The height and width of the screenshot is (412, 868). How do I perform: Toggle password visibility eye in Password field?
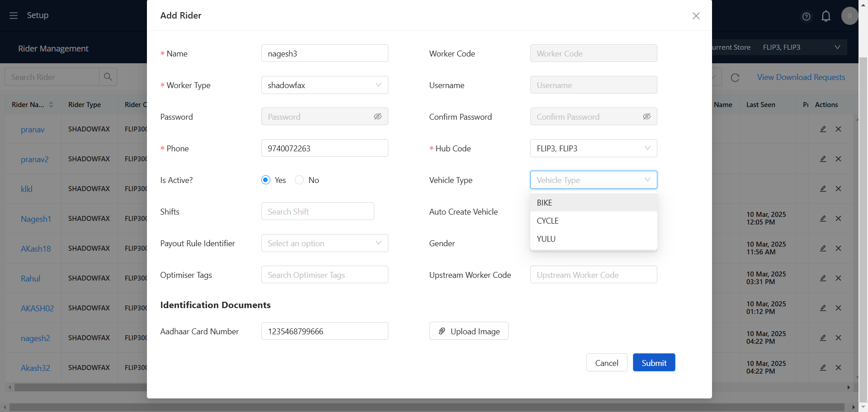pyautogui.click(x=377, y=117)
